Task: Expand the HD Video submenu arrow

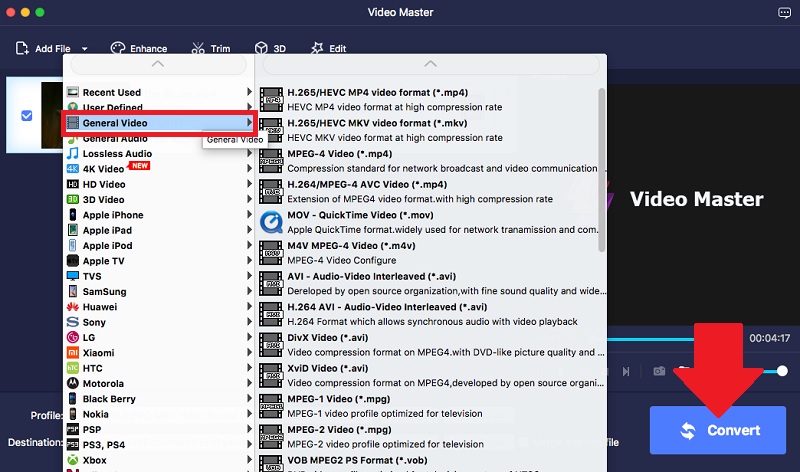Action: 249,184
